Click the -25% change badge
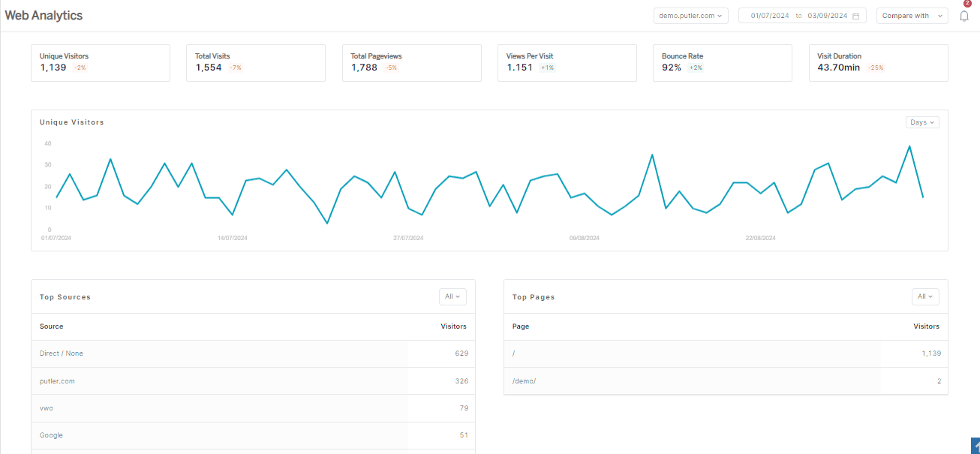 (875, 68)
